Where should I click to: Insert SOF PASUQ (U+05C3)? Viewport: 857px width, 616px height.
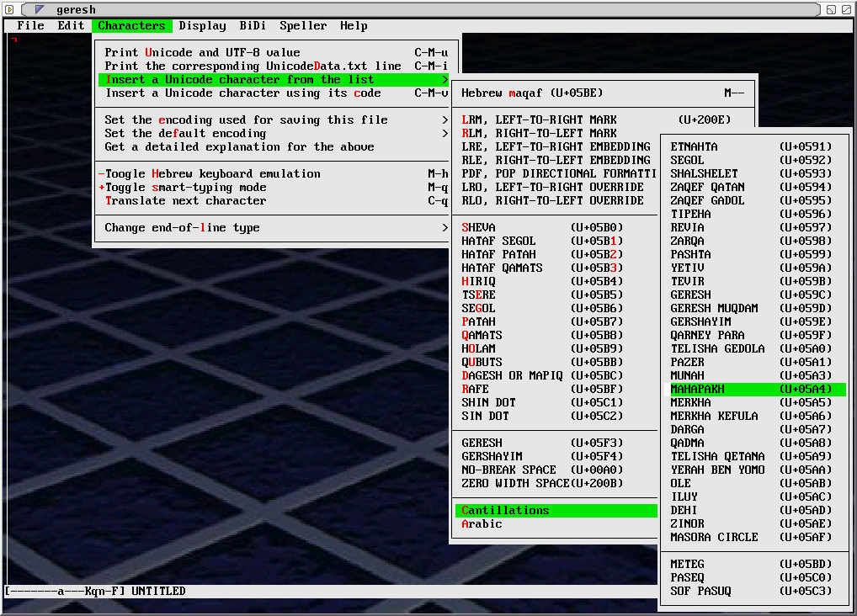point(754,592)
